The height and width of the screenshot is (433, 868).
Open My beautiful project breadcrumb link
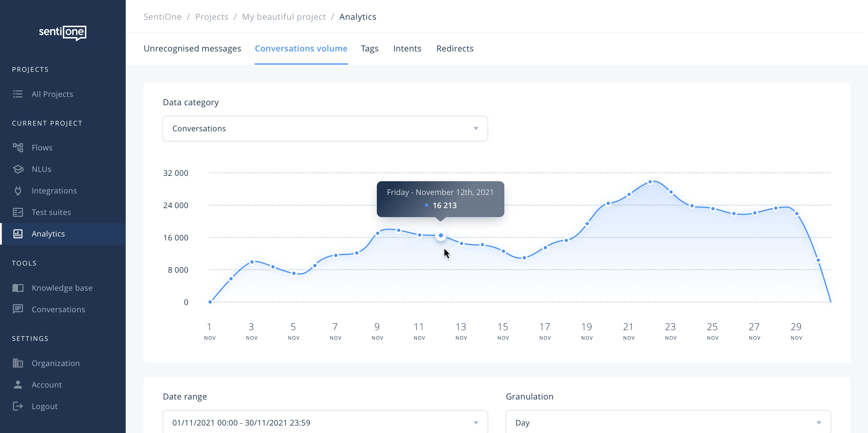(284, 17)
